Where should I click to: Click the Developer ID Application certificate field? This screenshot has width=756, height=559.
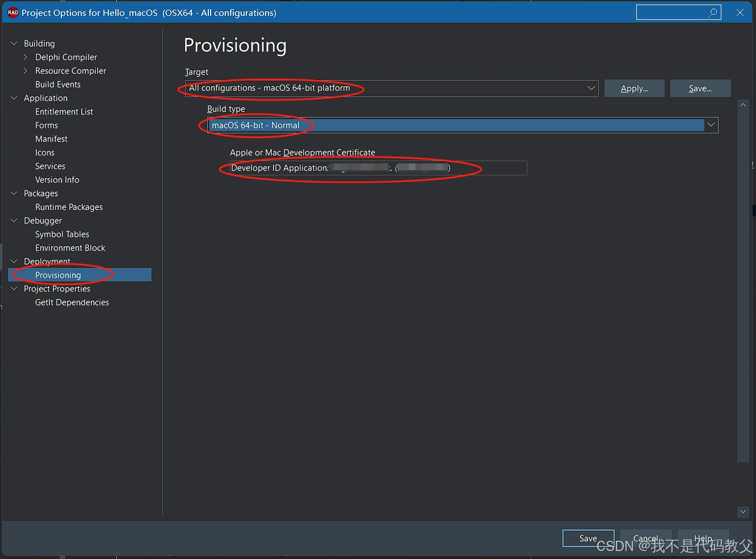click(x=378, y=167)
